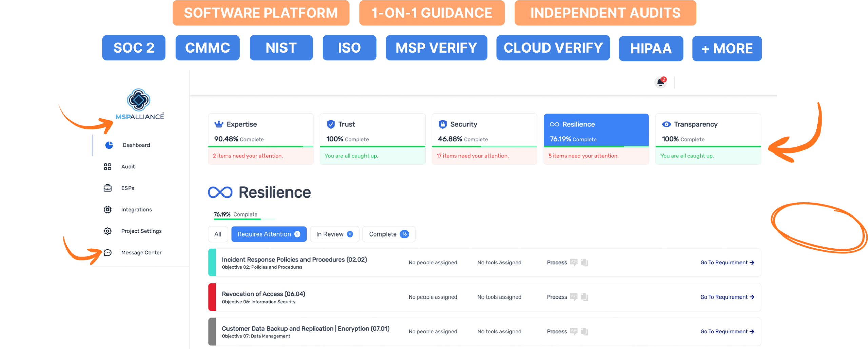Image resolution: width=868 pixels, height=349 pixels.
Task: Click the Dashboard pie chart icon
Action: pyautogui.click(x=109, y=145)
